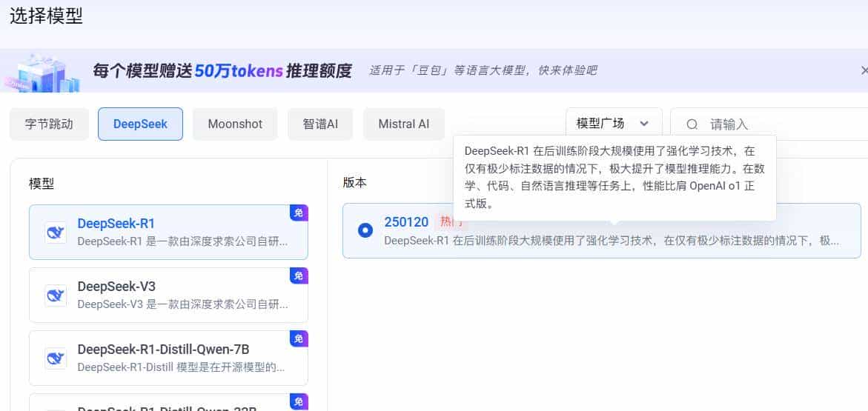Click the DeepSeek-R1 whale logo icon
Viewport: 868px width, 411px height.
[56, 233]
